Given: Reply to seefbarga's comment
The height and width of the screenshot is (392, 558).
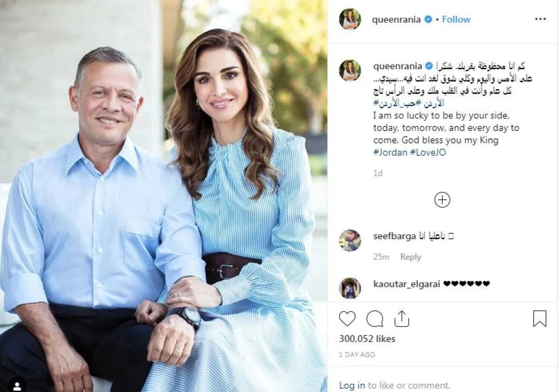Looking at the screenshot, I should [x=411, y=257].
